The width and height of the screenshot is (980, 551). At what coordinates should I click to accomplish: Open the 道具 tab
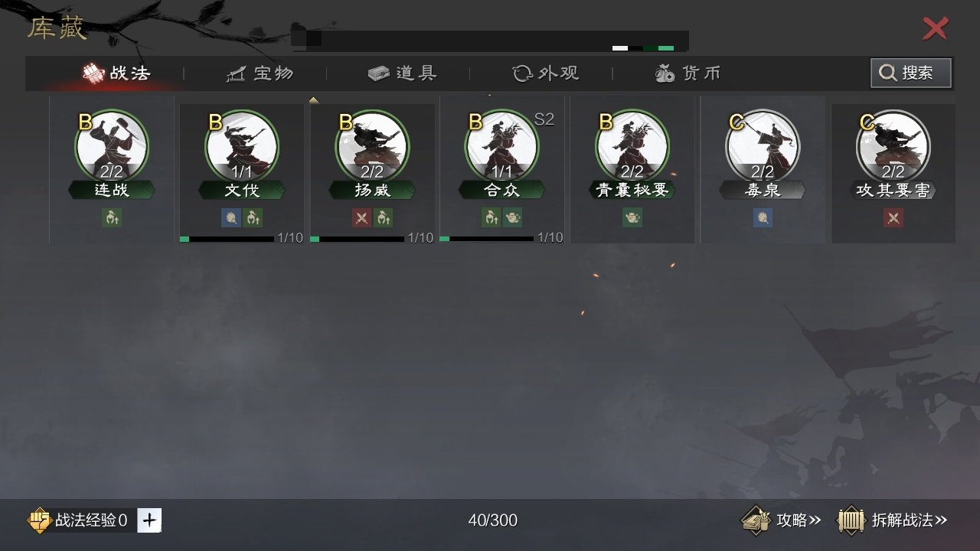(402, 73)
